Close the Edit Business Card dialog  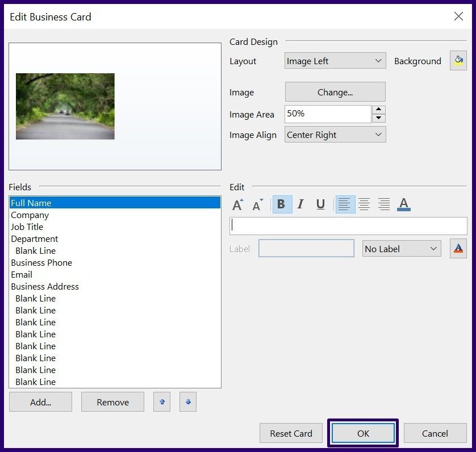click(x=458, y=16)
